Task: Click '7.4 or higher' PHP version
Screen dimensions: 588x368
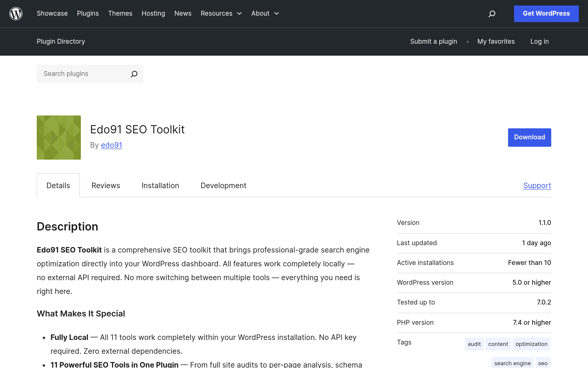Action: coord(532,322)
